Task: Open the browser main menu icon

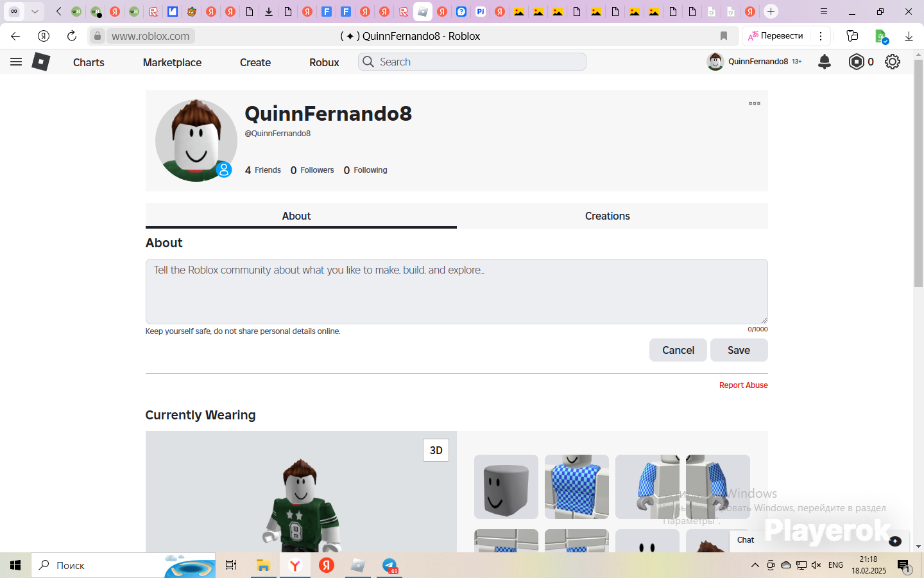Action: (824, 12)
